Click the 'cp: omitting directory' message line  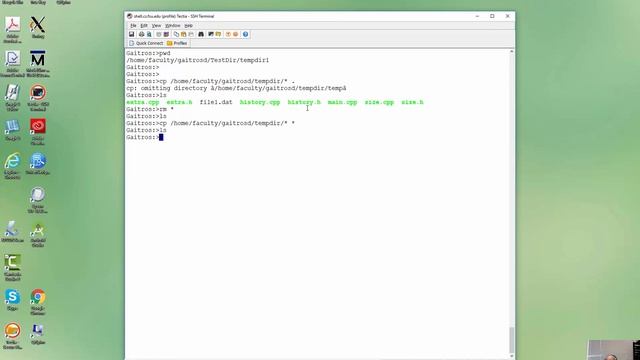click(236, 88)
